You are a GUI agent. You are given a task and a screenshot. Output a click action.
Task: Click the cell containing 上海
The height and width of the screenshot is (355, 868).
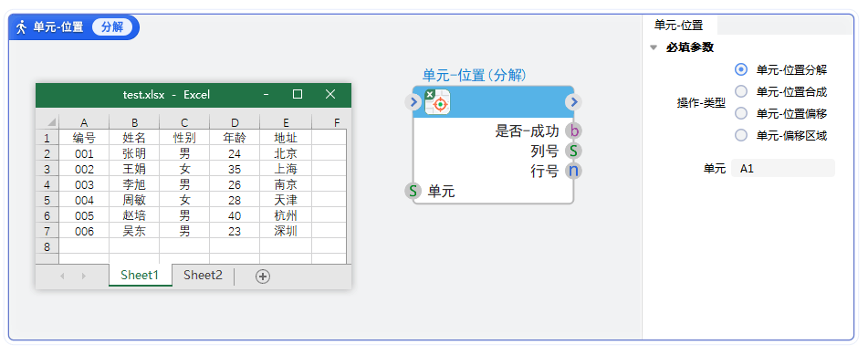tap(286, 169)
